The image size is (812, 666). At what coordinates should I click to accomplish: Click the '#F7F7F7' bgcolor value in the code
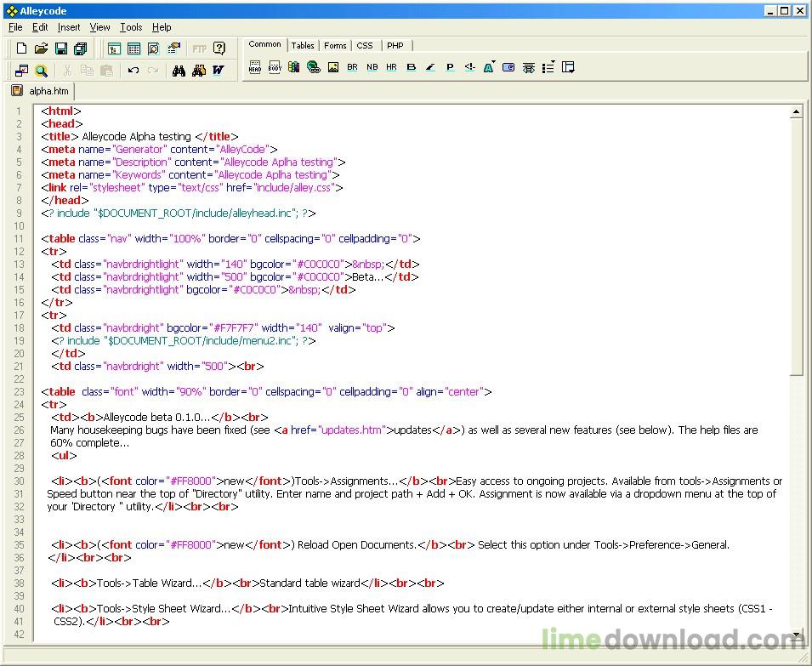(234, 327)
